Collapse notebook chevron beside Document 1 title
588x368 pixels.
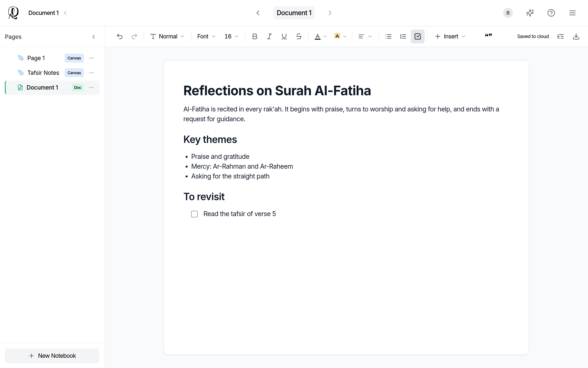(65, 13)
